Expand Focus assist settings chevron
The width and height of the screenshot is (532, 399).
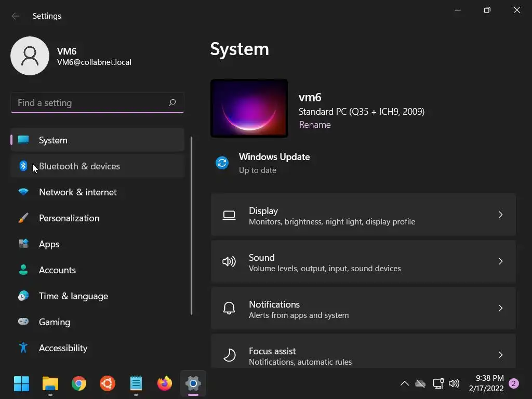pyautogui.click(x=500, y=355)
